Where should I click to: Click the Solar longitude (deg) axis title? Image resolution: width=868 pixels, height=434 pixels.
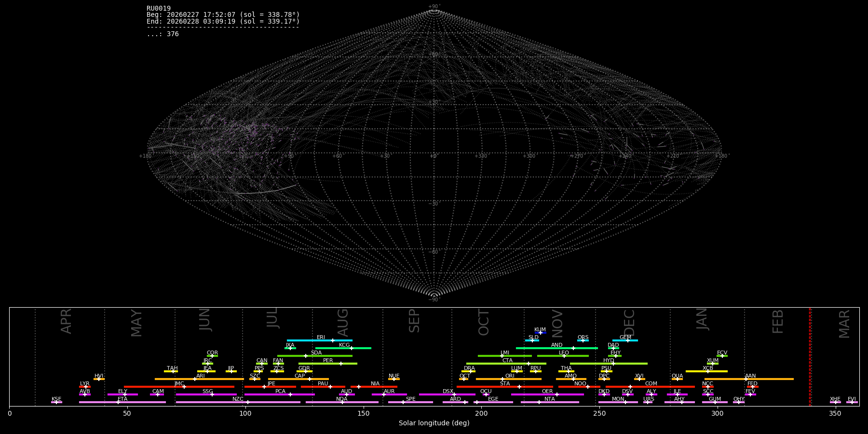pos(434,423)
